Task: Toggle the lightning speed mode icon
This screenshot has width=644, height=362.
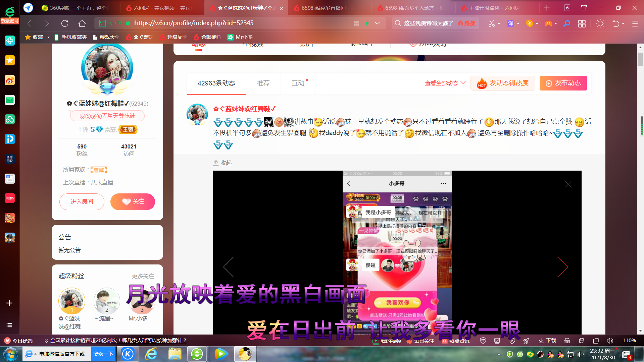Action: [x=367, y=23]
